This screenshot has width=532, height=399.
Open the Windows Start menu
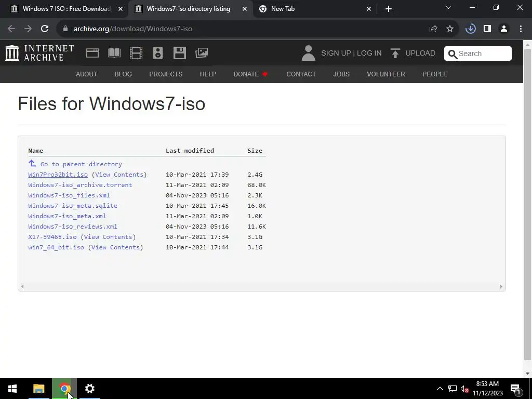pyautogui.click(x=12, y=389)
